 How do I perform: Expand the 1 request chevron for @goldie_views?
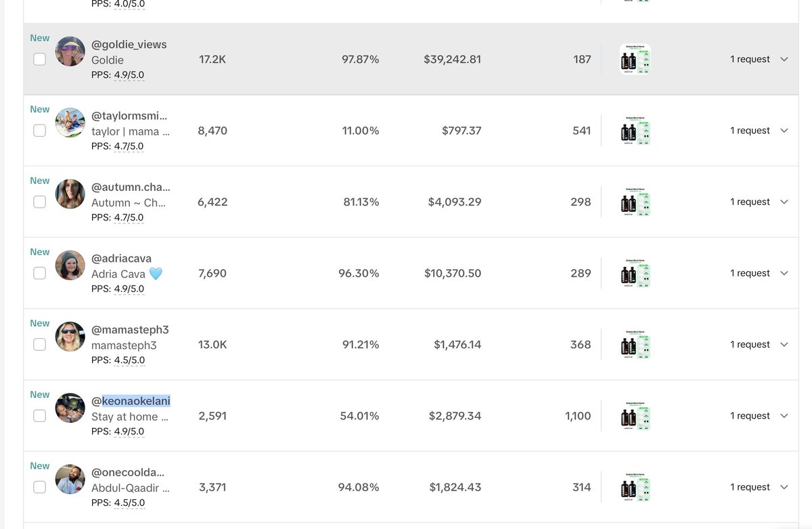pos(784,60)
